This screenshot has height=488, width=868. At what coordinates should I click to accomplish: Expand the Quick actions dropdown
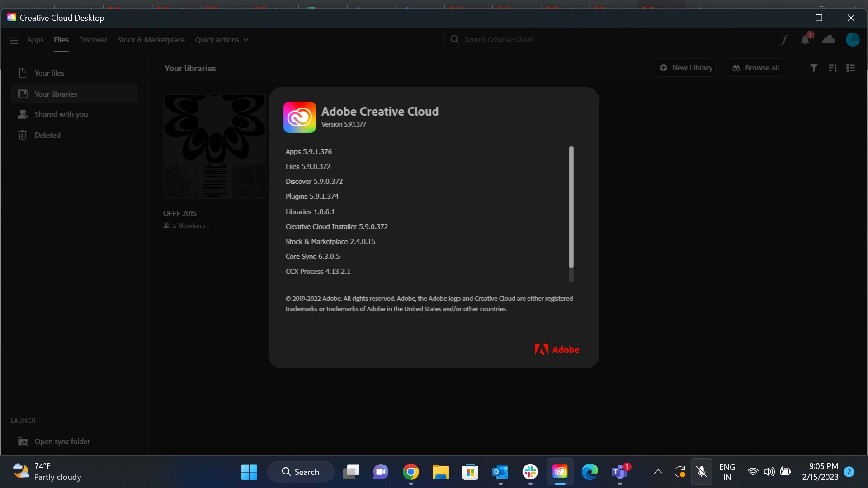pos(222,40)
